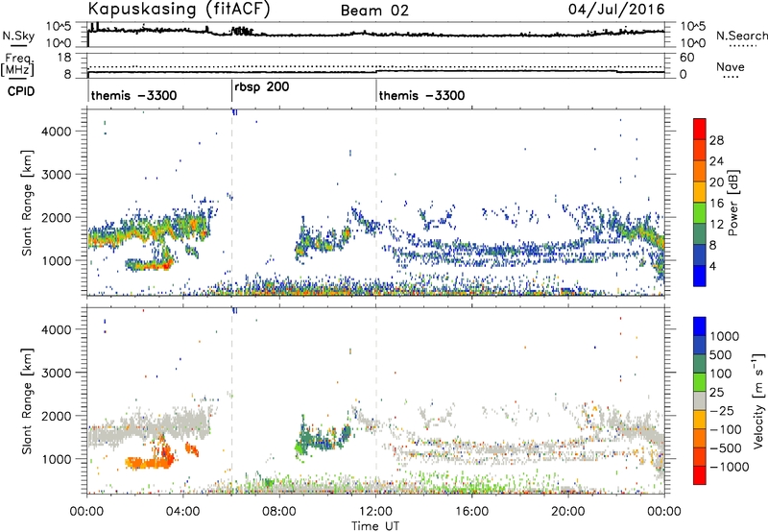Click the "Kapuskasing (fitACF)" plot title
This screenshot has width=768, height=532.
click(179, 9)
